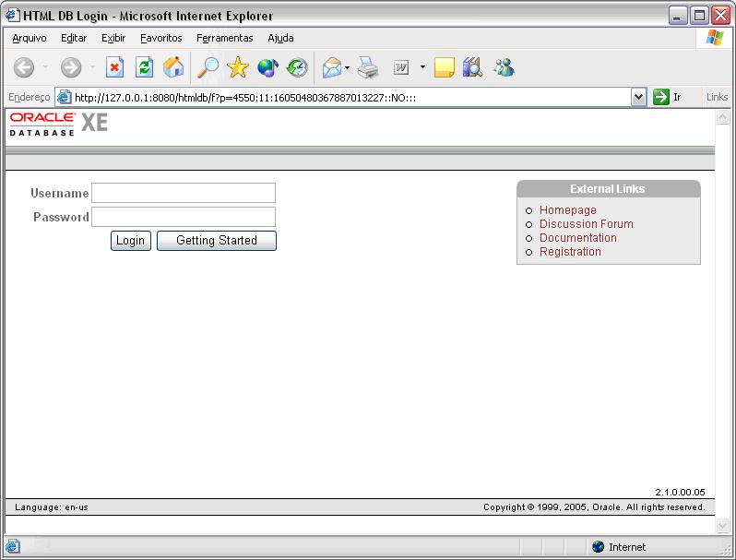Click the Media globe toolbar icon

[x=267, y=67]
